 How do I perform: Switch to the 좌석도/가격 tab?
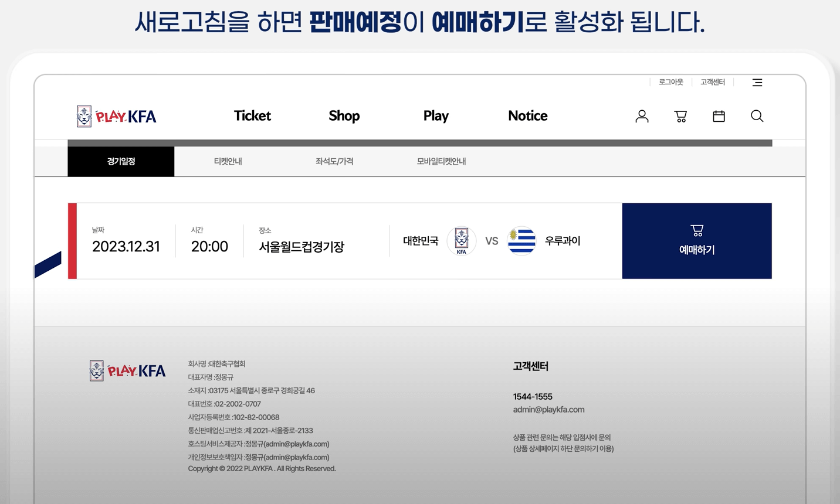click(x=334, y=161)
